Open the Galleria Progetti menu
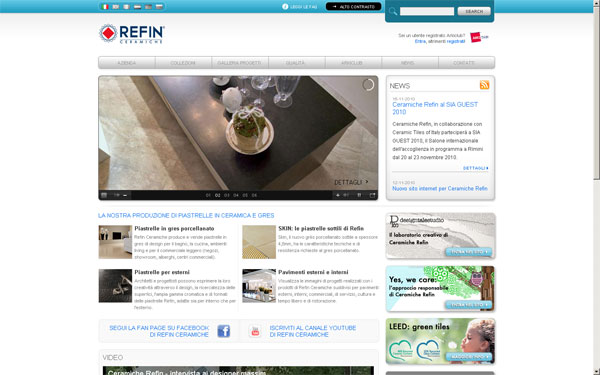600x375 pixels. click(x=240, y=63)
